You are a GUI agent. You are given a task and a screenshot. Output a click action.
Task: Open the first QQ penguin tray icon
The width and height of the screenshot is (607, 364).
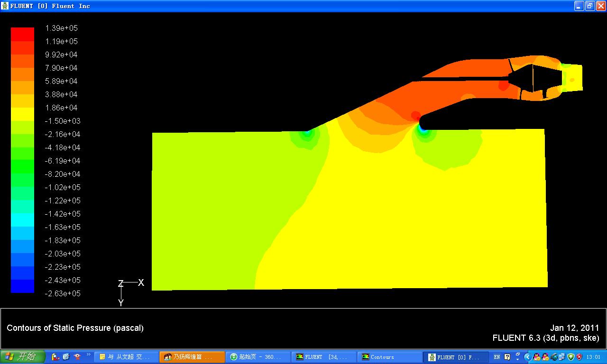pos(536,357)
